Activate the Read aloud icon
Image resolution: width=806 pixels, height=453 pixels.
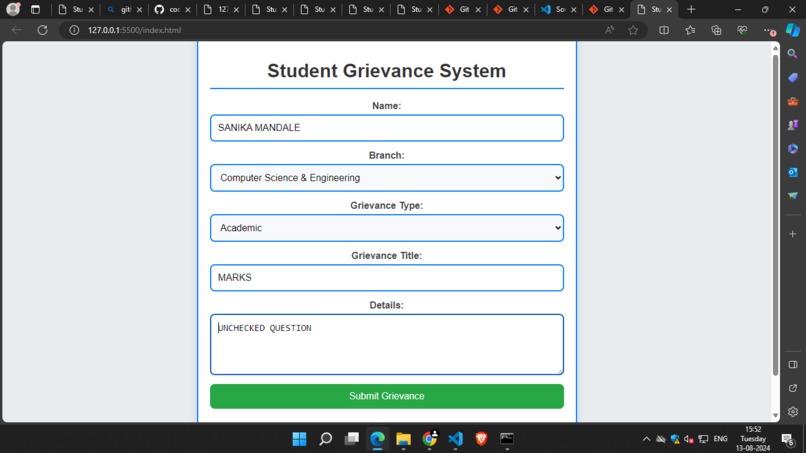pyautogui.click(x=609, y=30)
